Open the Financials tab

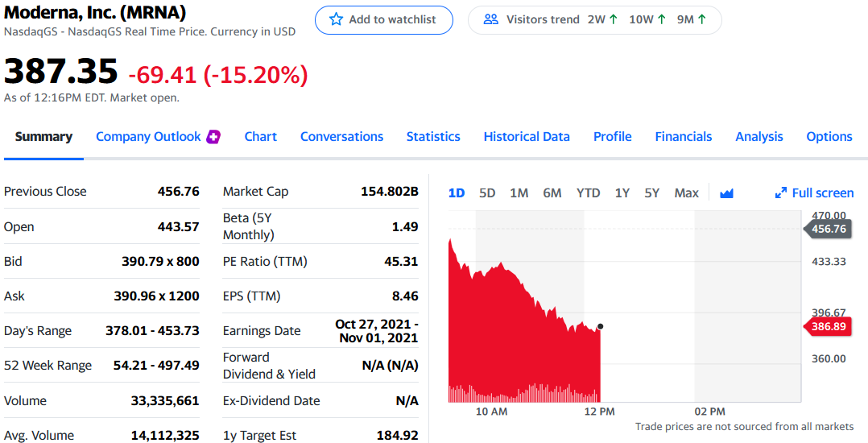[x=683, y=137]
